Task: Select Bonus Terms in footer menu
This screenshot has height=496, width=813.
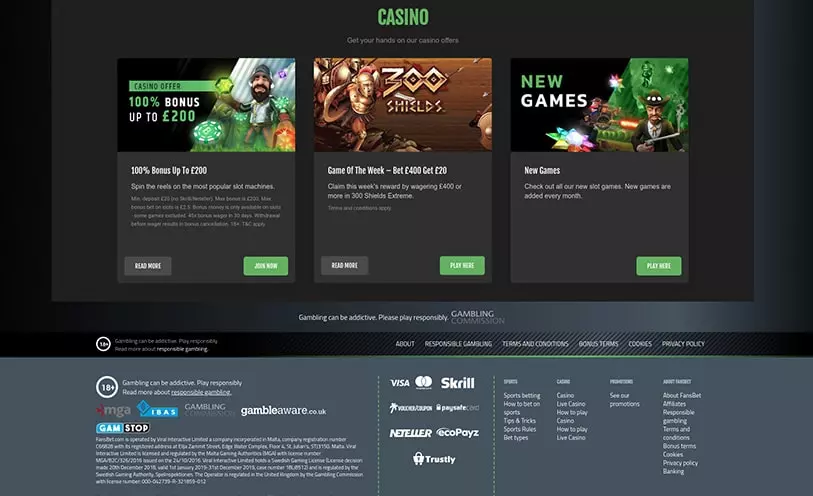Action: 598,344
